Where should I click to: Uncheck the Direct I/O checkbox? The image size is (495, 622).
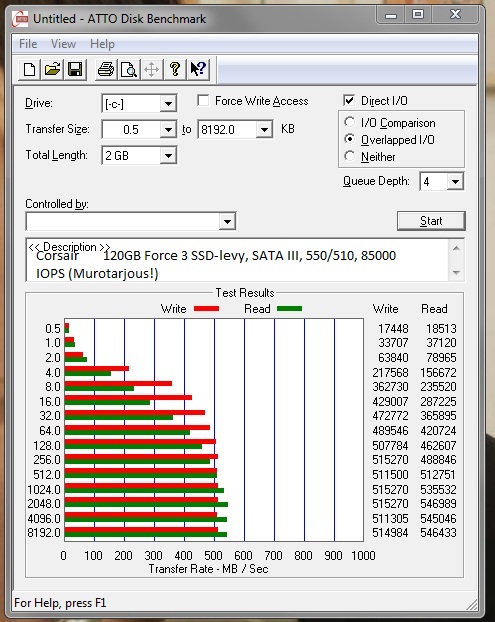click(349, 100)
